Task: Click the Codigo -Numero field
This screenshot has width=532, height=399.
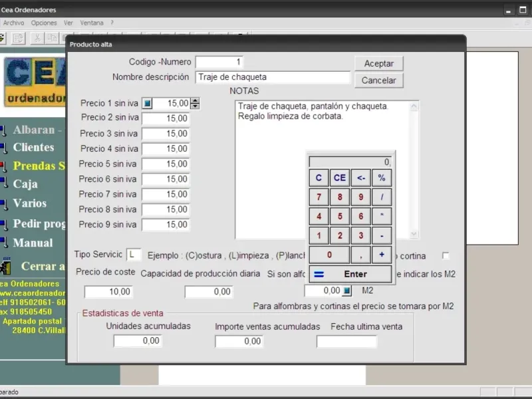Action: point(219,62)
